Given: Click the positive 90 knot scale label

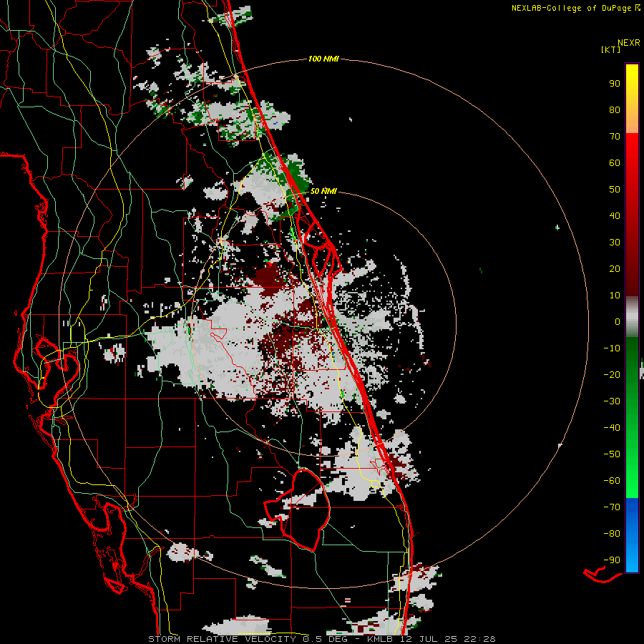Looking at the screenshot, I should coord(615,84).
